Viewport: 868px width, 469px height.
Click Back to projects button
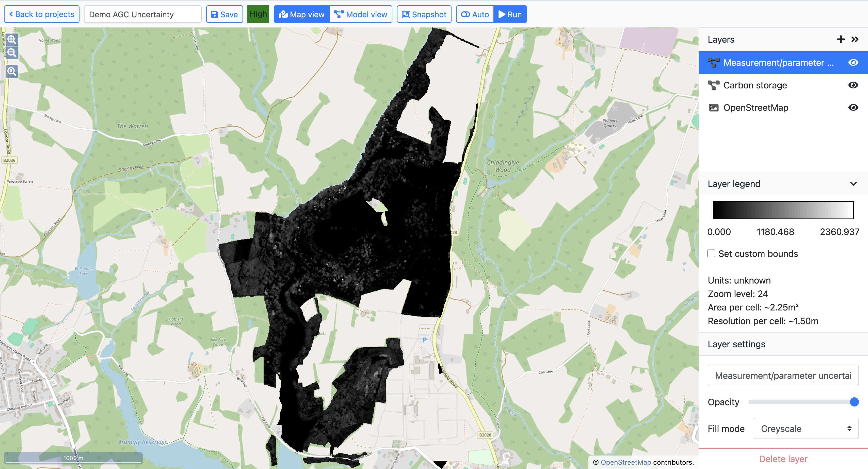42,14
